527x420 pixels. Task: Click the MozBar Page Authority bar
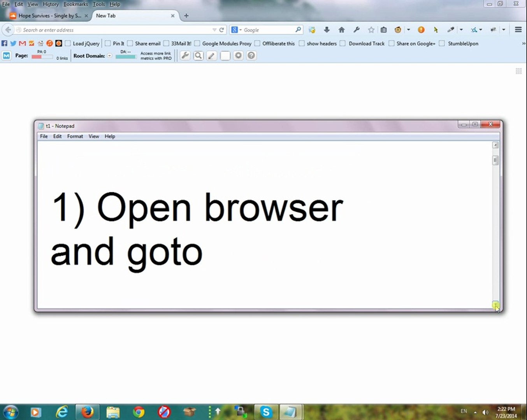(42, 57)
